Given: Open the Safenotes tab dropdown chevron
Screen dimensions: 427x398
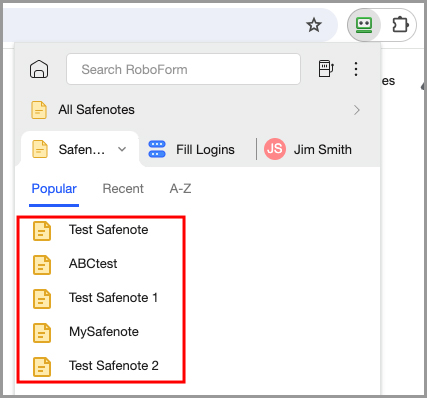Looking at the screenshot, I should 122,149.
